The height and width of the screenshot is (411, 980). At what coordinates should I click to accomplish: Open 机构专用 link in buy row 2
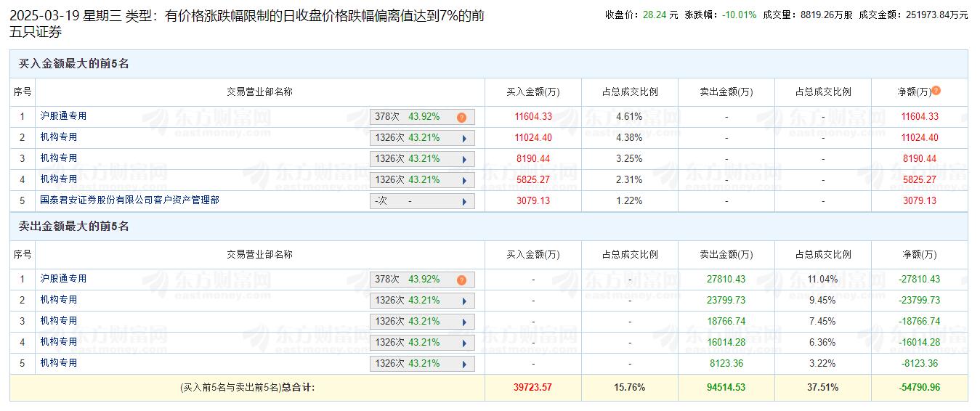(x=59, y=137)
